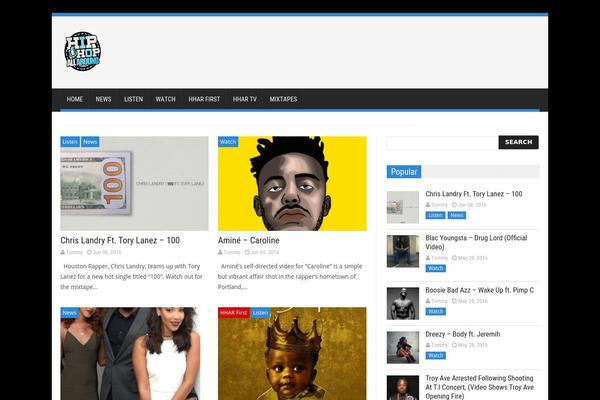
Task: Open the 100 dollar bill article image
Action: 134,183
